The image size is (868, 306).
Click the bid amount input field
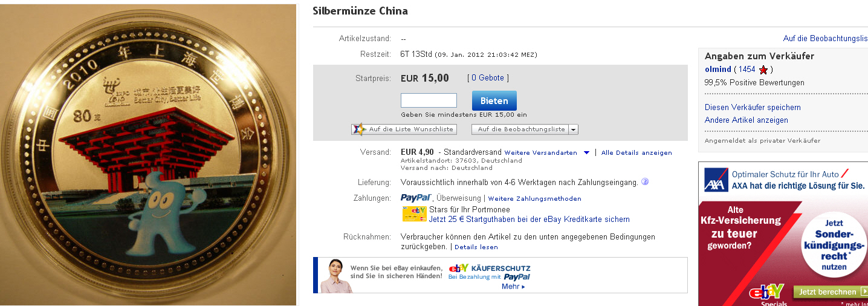(429, 100)
